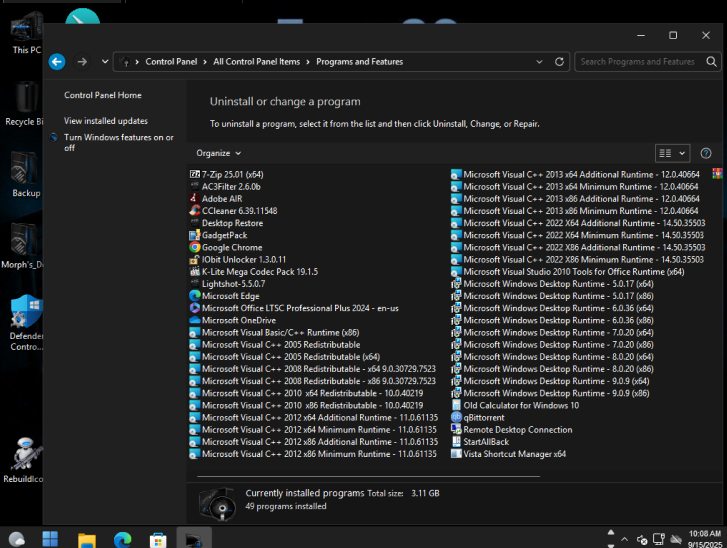
Task: Click the GadgetPack program icon
Action: tap(195, 235)
